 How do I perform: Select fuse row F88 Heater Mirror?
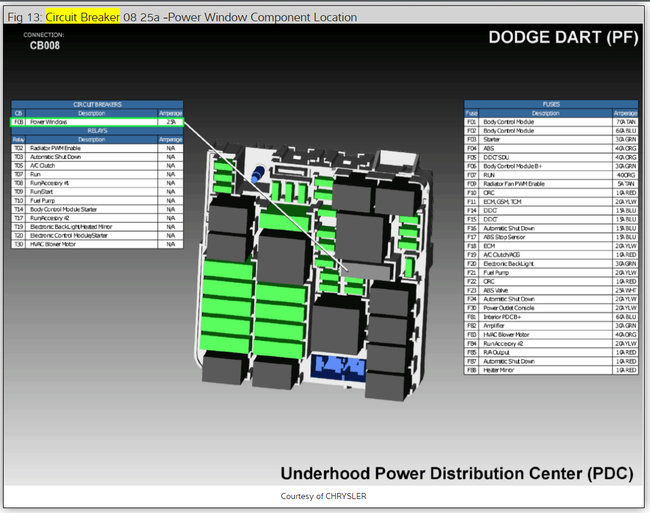(551, 370)
